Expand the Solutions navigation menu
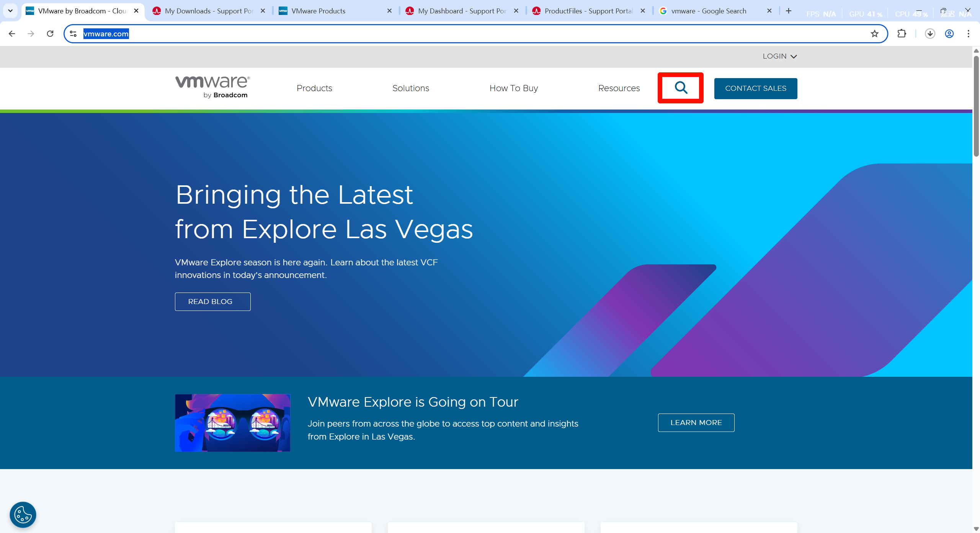The height and width of the screenshot is (533, 980). 411,88
